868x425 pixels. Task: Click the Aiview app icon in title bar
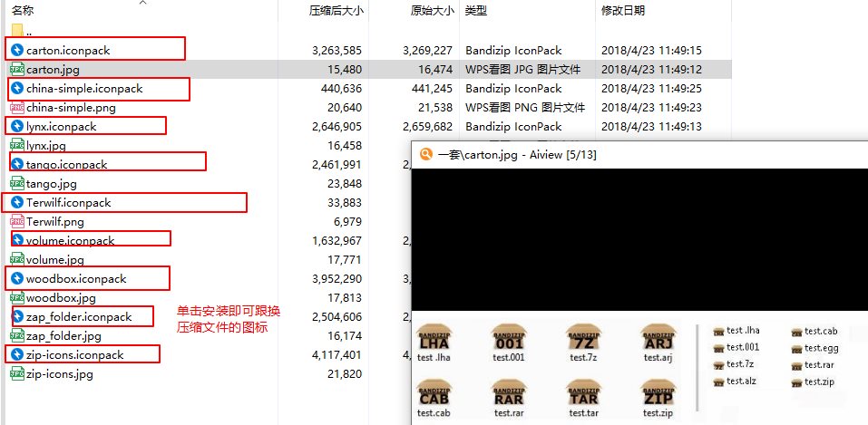[425, 154]
